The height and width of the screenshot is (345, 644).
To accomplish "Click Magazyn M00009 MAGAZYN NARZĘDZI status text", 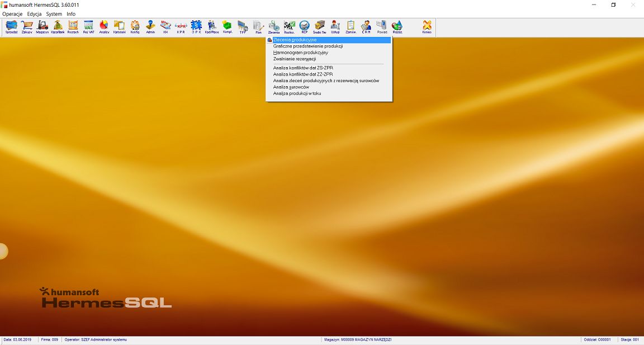I will [358, 339].
